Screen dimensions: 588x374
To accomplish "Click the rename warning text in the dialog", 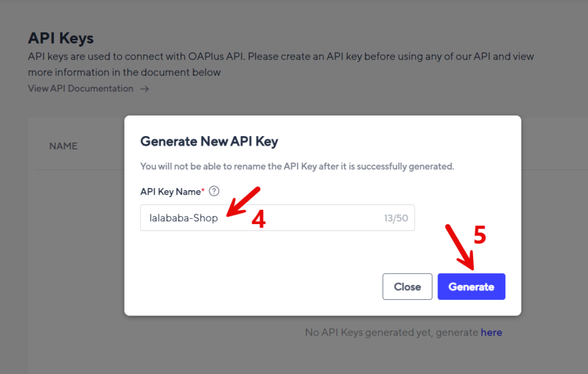I will 297,167.
